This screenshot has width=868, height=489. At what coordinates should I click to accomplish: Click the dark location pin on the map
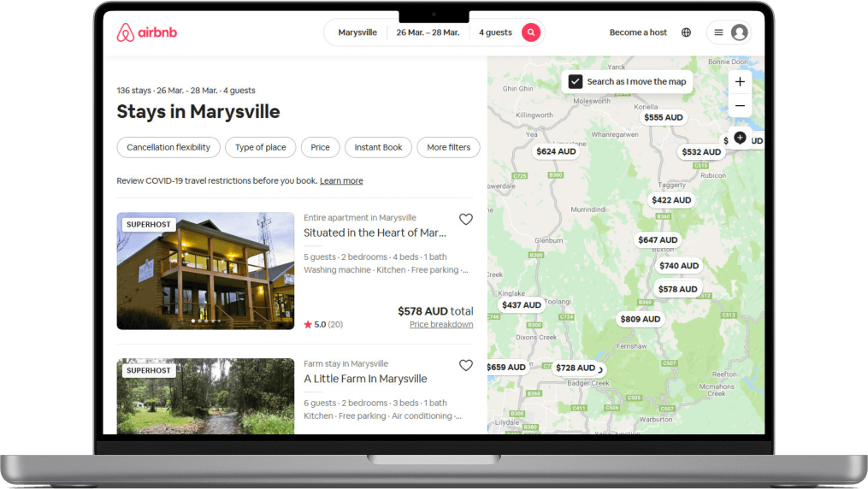(x=740, y=137)
